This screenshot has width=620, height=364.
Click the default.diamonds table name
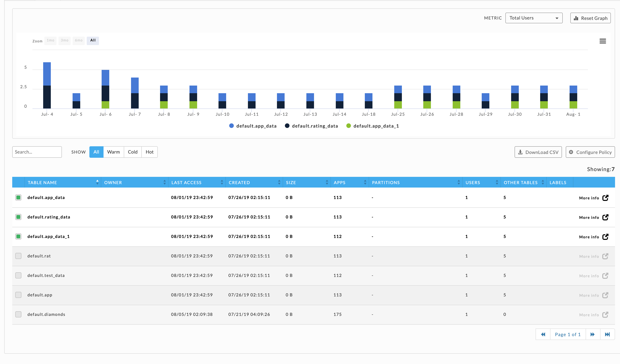pyautogui.click(x=46, y=314)
